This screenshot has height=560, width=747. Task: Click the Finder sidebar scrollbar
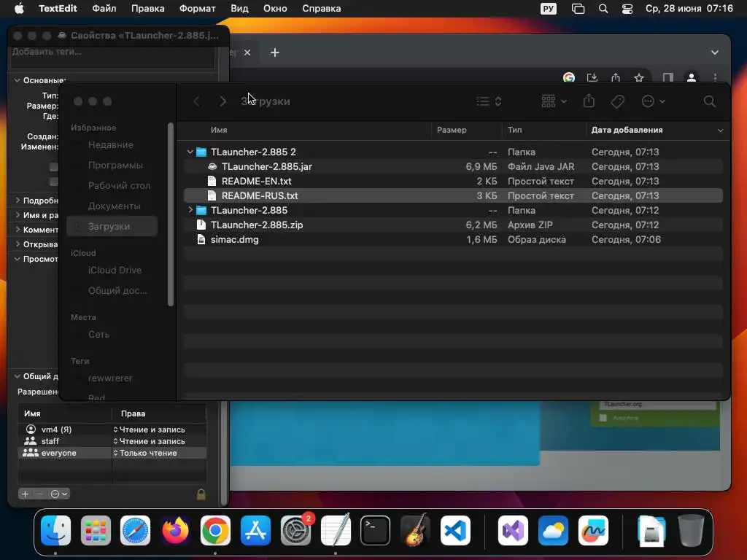click(171, 214)
